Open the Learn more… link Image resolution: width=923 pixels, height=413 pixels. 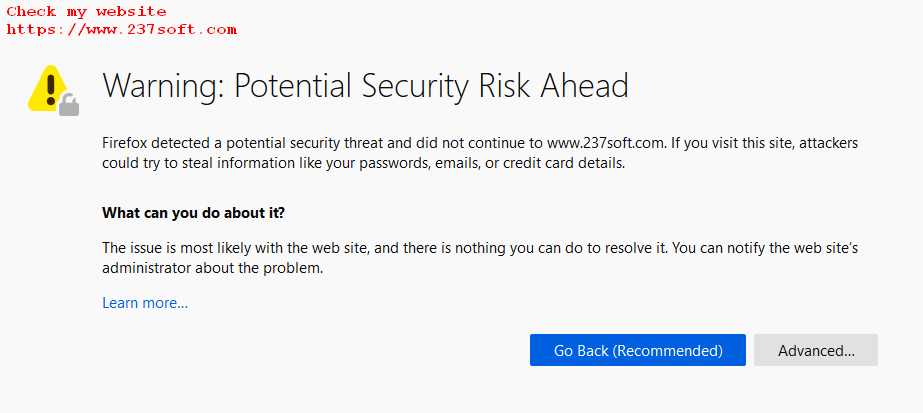[x=145, y=303]
